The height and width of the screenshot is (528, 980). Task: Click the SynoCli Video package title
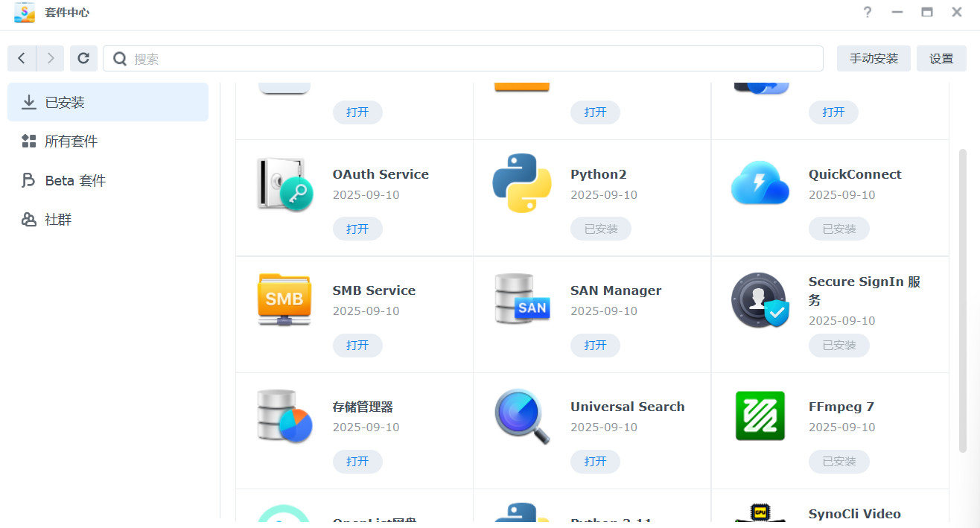tap(855, 514)
